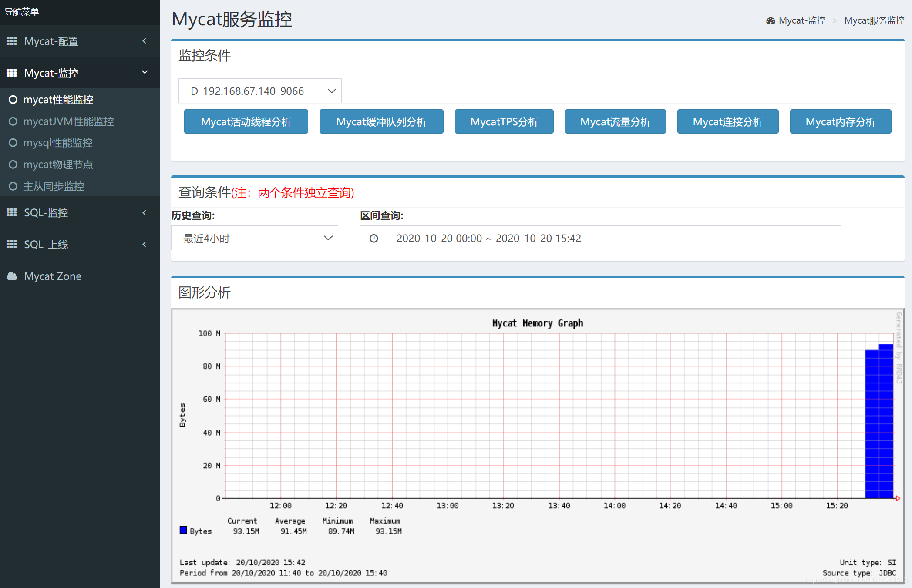Image resolution: width=912 pixels, height=588 pixels.
Task: Click the 'Period from 20/10/2020 11:40' text
Action: [283, 573]
